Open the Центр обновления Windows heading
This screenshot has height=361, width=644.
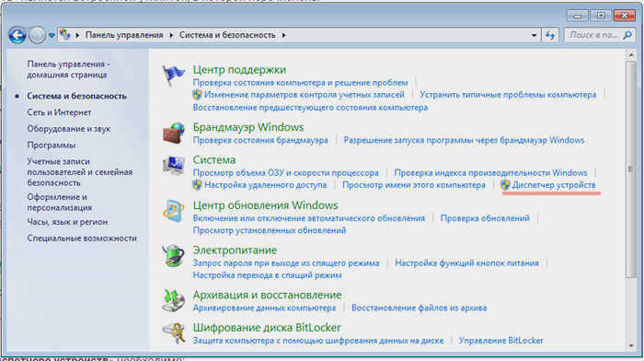click(265, 205)
